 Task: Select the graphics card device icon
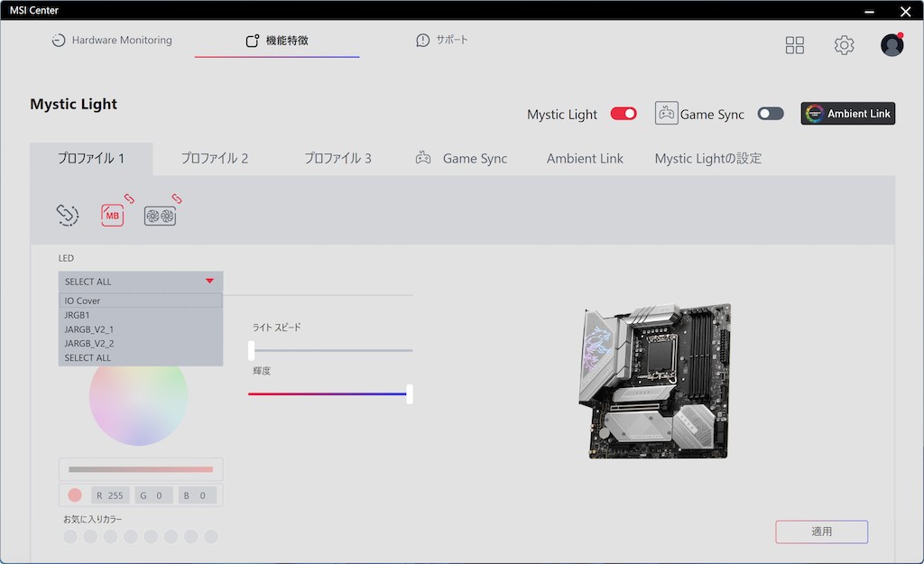coord(161,216)
